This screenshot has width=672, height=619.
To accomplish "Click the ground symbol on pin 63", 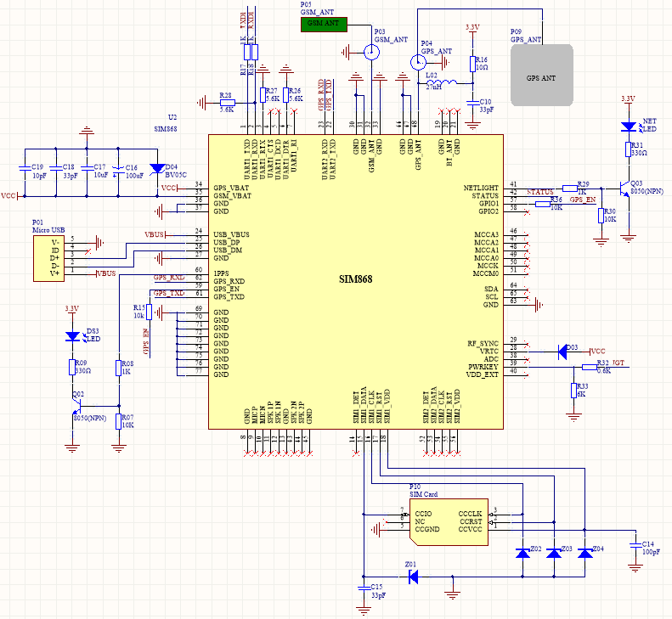I will pos(539,305).
